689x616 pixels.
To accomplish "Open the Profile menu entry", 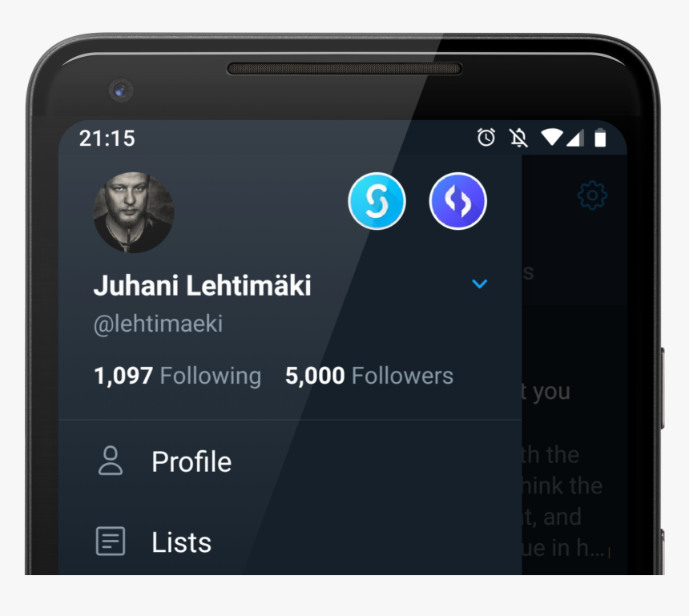I will click(x=191, y=462).
